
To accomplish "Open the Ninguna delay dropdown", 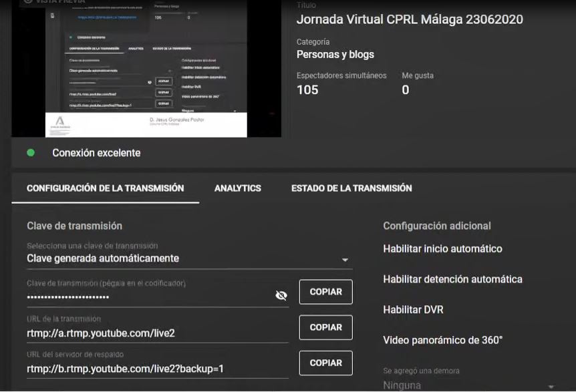I will [x=468, y=385].
